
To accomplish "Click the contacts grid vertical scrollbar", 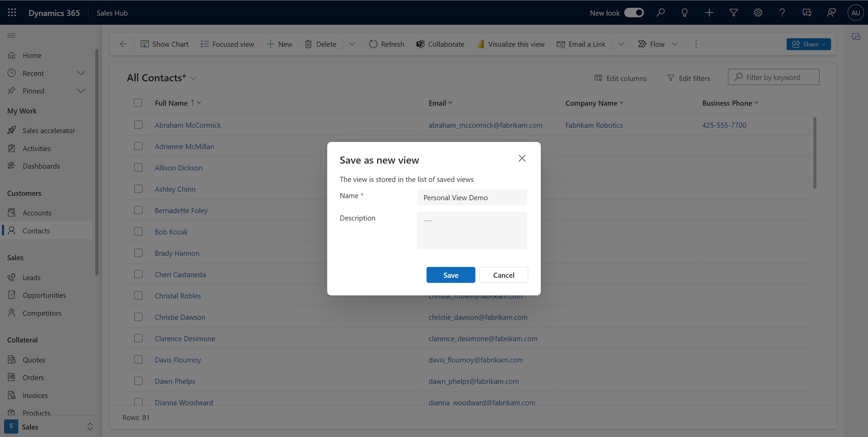I will pyautogui.click(x=814, y=153).
